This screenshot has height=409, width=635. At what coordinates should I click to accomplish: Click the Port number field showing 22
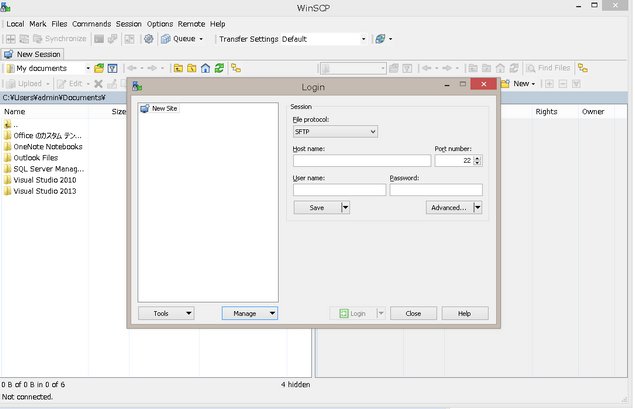(x=454, y=161)
